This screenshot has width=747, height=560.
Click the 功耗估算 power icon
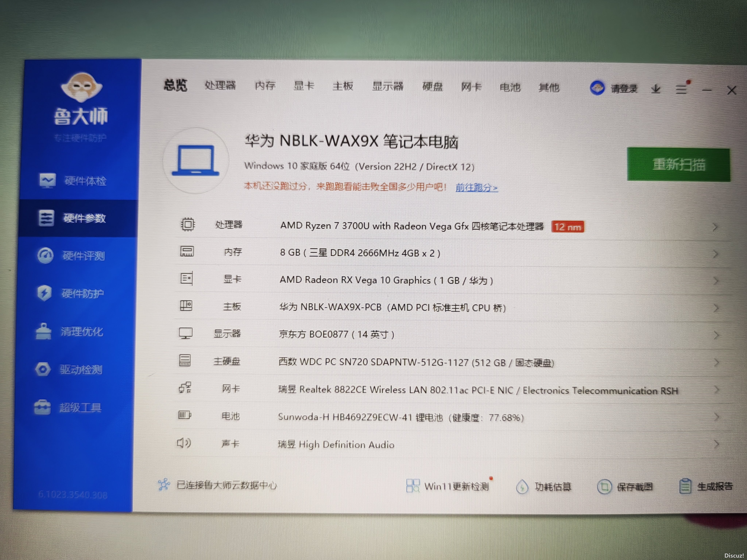click(x=522, y=487)
